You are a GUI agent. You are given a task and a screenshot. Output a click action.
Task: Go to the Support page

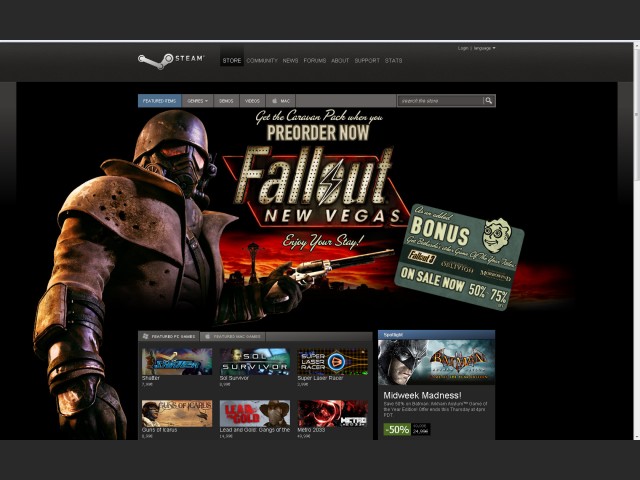click(x=367, y=60)
